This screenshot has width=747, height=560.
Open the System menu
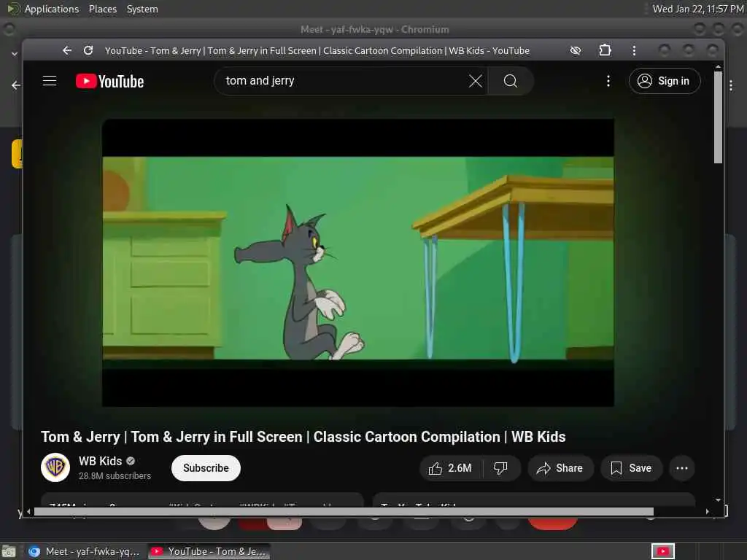point(142,9)
